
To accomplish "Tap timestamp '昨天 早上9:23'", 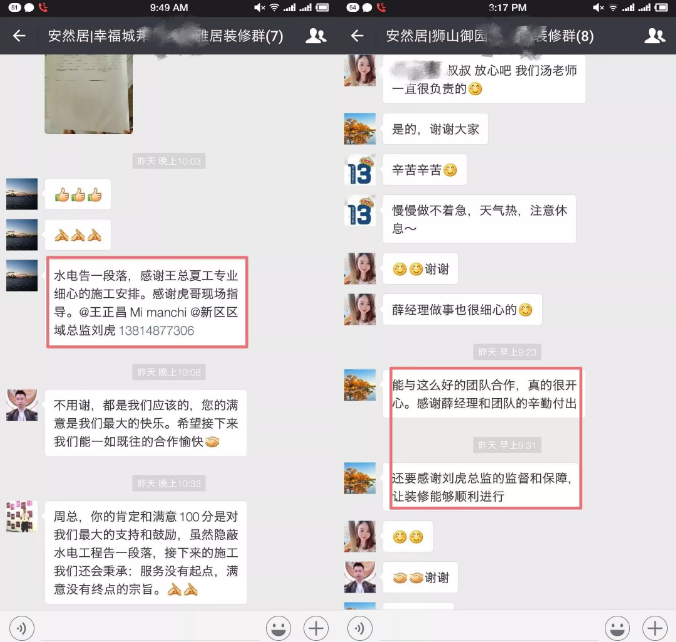I will (507, 352).
